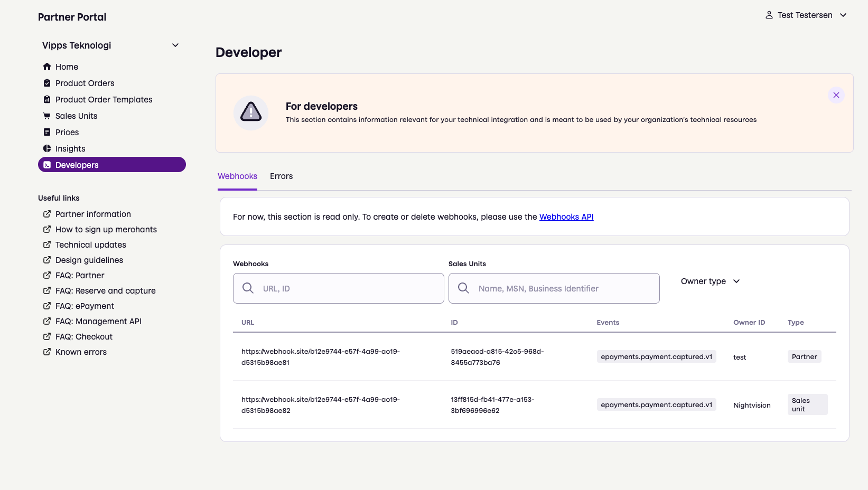Switch to the Errors tab

(281, 176)
